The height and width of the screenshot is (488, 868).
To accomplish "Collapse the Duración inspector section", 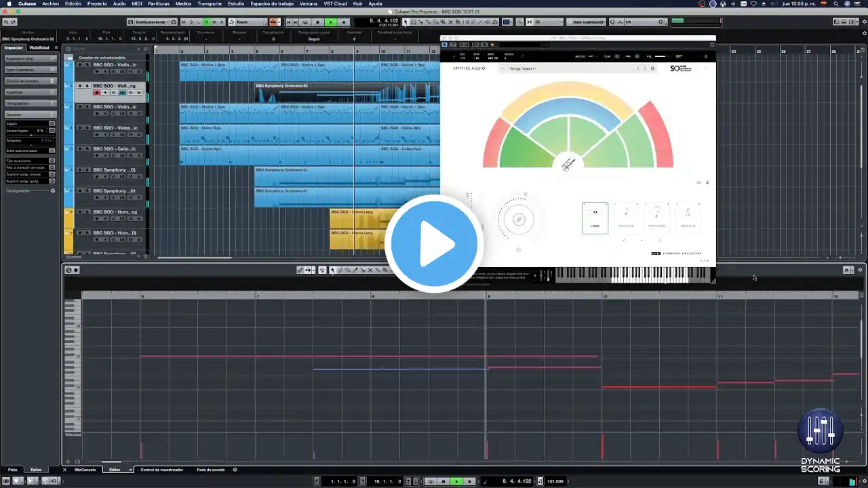I will click(31, 115).
